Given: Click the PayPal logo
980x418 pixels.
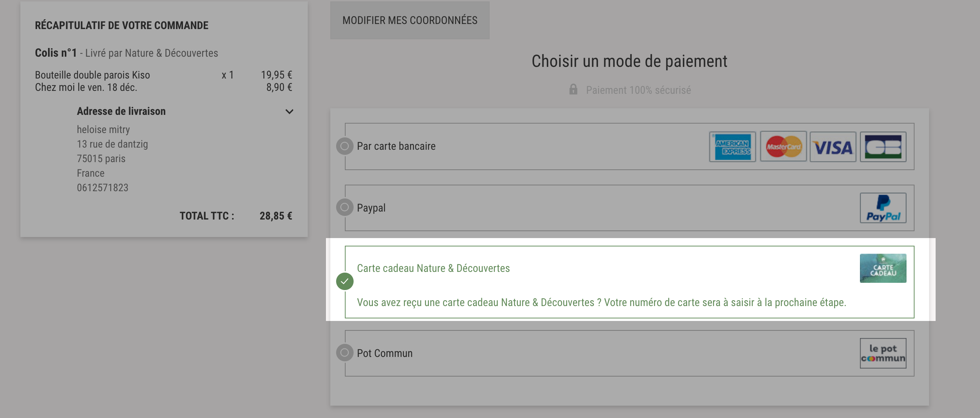Looking at the screenshot, I should 883,208.
